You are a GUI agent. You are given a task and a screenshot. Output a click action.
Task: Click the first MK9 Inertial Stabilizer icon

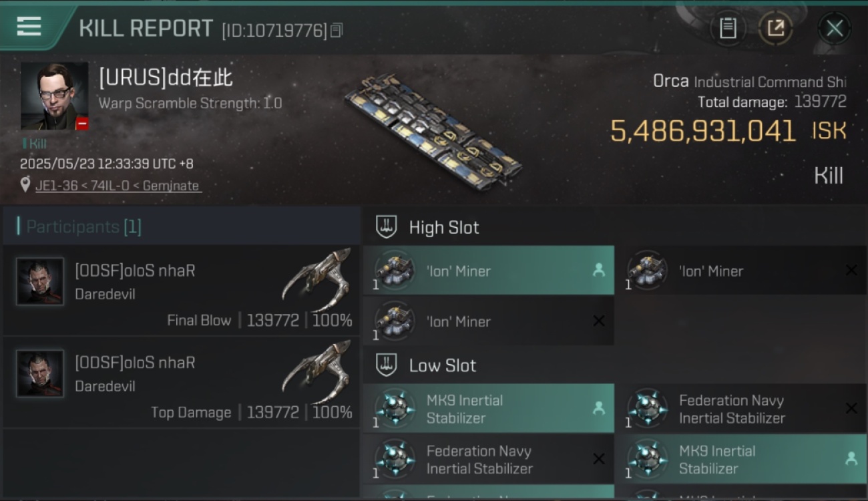[395, 409]
